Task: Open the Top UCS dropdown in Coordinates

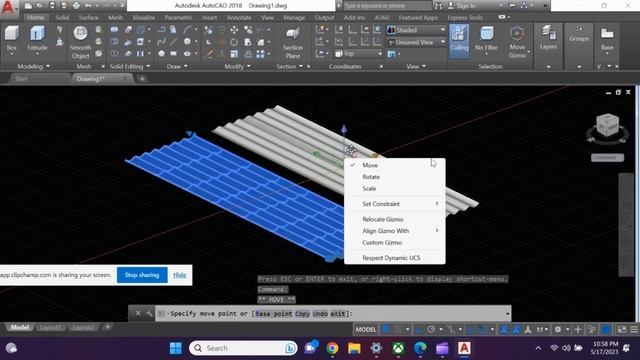Action: tap(358, 53)
